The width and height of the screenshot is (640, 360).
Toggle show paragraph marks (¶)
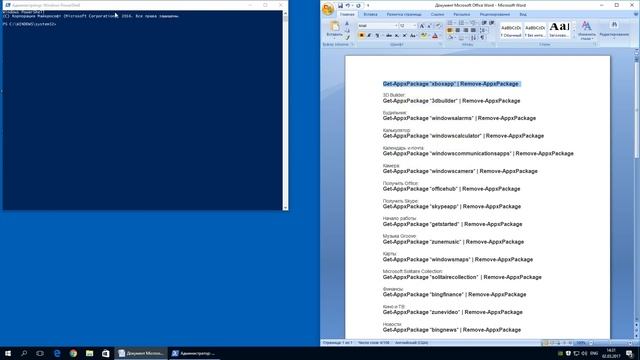(x=482, y=38)
